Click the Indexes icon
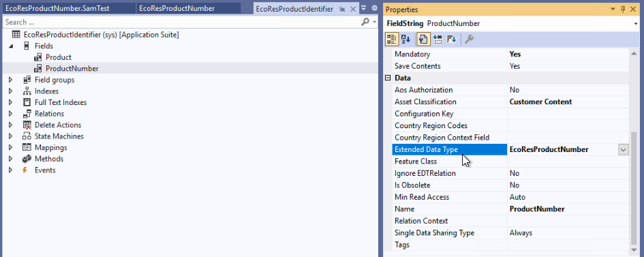The width and height of the screenshot is (644, 257). click(x=27, y=91)
